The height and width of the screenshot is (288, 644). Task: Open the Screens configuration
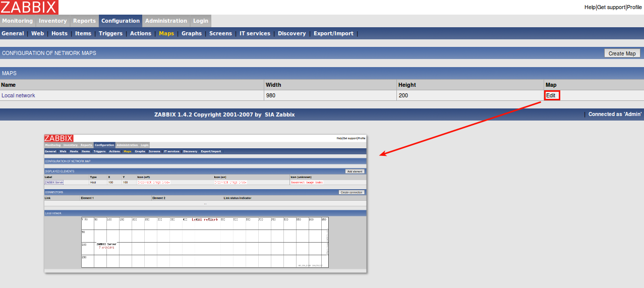click(x=220, y=33)
